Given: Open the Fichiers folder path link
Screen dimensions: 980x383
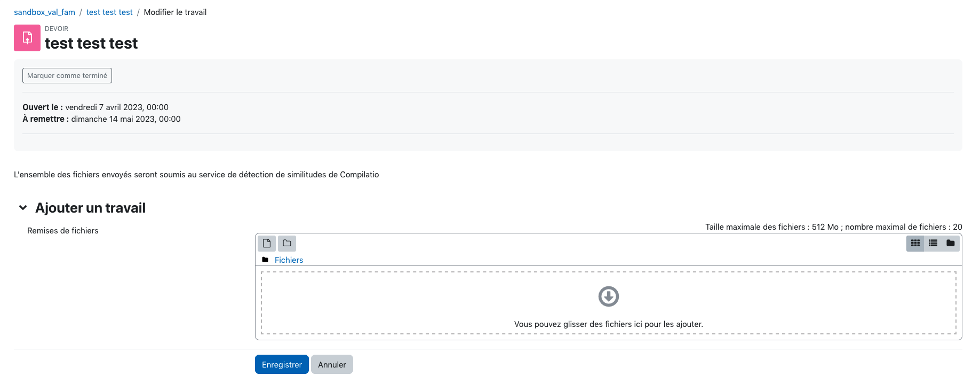Looking at the screenshot, I should click(x=289, y=260).
